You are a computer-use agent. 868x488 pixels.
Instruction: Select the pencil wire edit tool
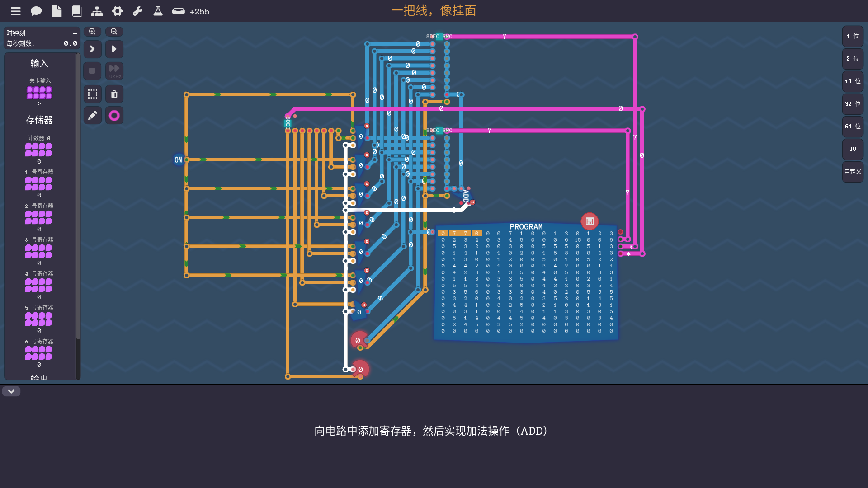tap(93, 116)
